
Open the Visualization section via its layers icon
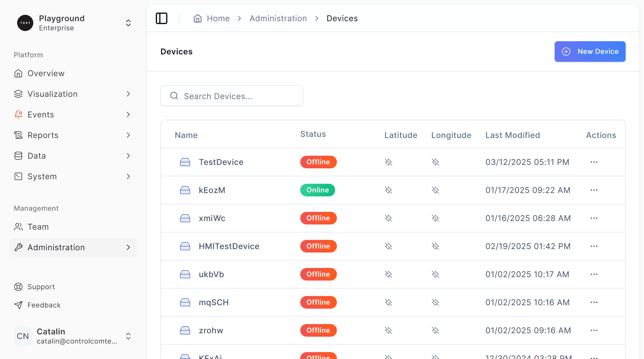coord(18,94)
